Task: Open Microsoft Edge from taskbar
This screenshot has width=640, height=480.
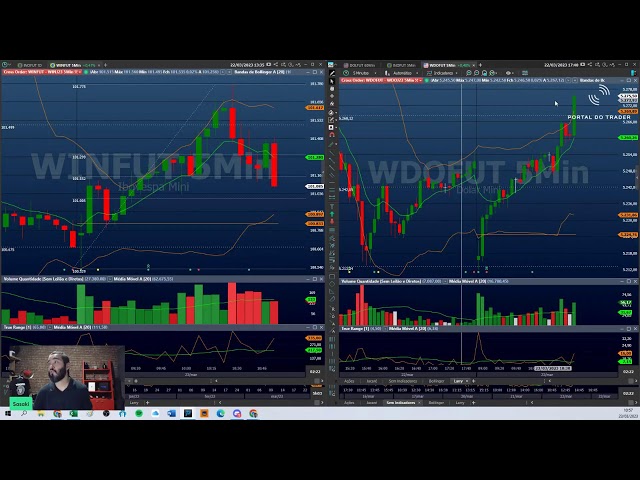Action: [220, 413]
